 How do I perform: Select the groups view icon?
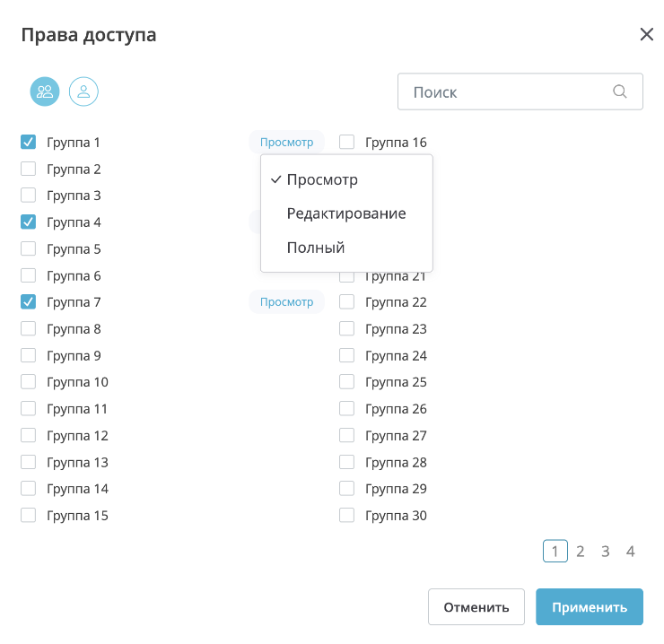pos(45,91)
